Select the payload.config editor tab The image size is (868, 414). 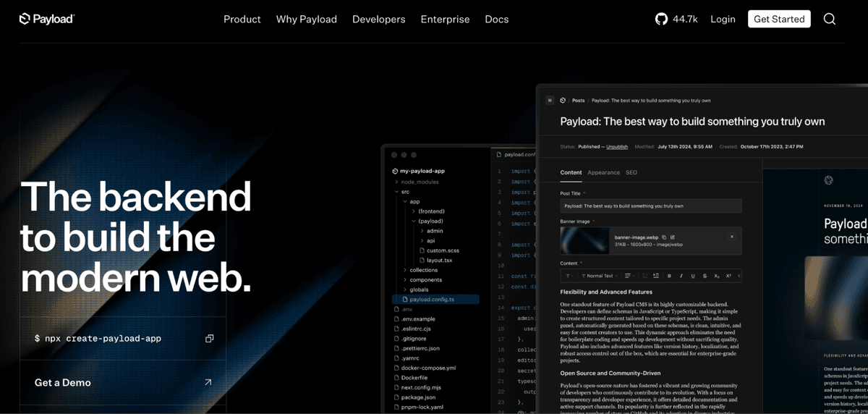pos(514,154)
